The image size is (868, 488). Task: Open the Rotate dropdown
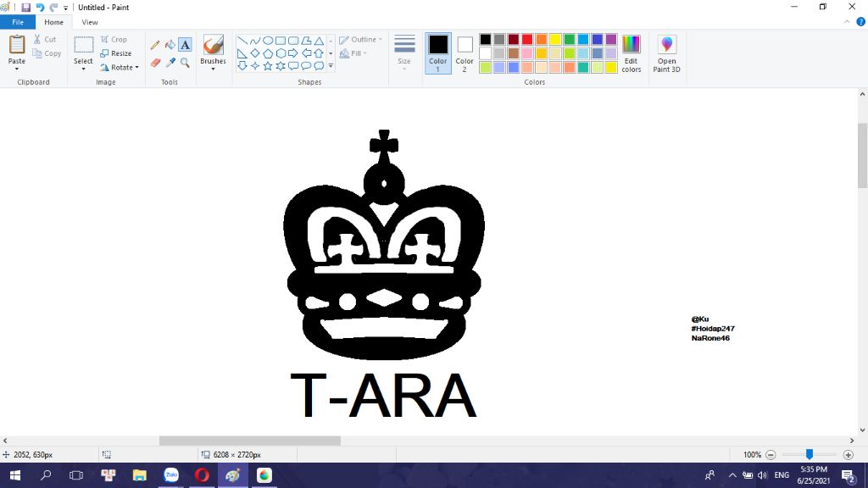point(119,68)
